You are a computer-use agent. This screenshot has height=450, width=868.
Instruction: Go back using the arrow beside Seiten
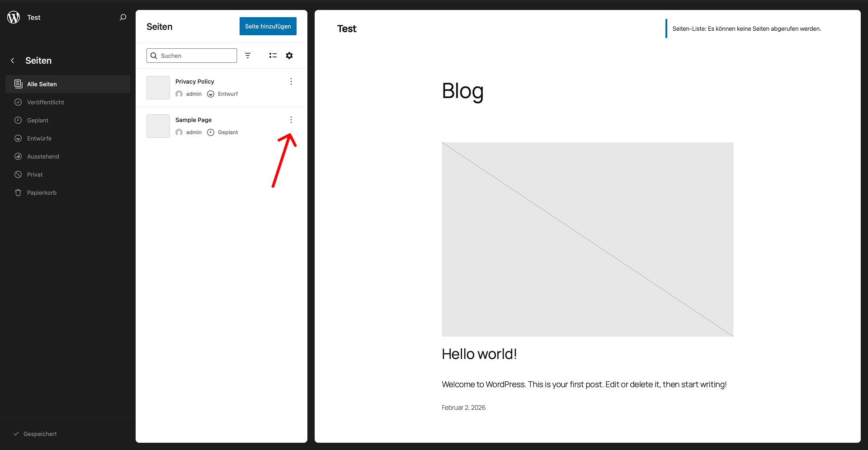(x=13, y=61)
